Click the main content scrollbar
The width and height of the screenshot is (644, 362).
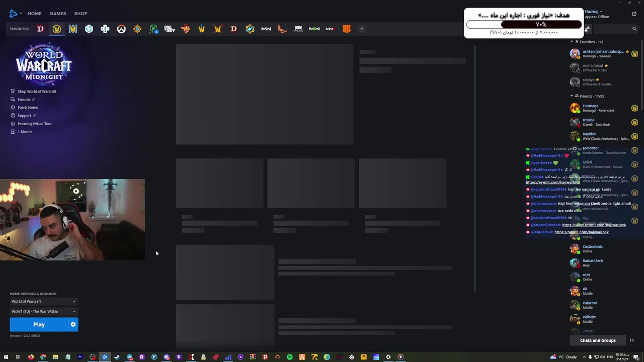click(x=475, y=168)
